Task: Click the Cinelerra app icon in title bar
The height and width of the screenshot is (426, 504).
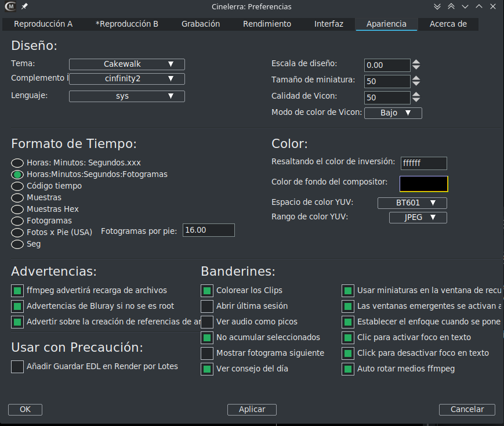Action: [x=10, y=6]
